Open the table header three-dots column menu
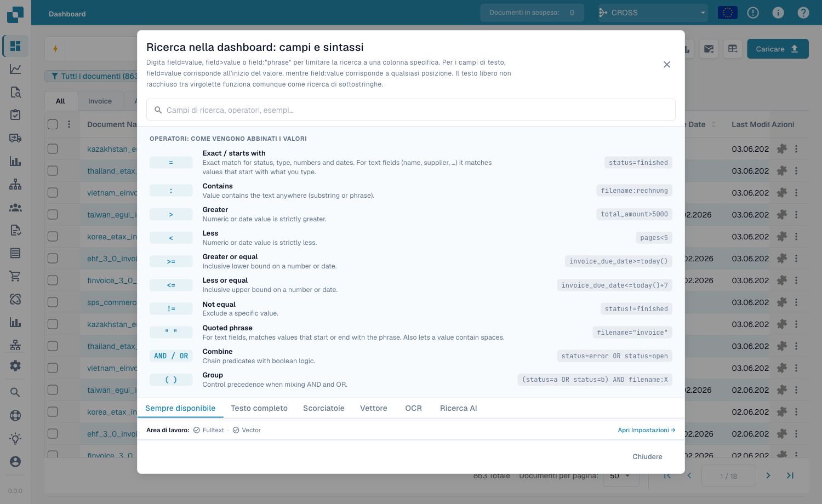 pyautogui.click(x=69, y=124)
